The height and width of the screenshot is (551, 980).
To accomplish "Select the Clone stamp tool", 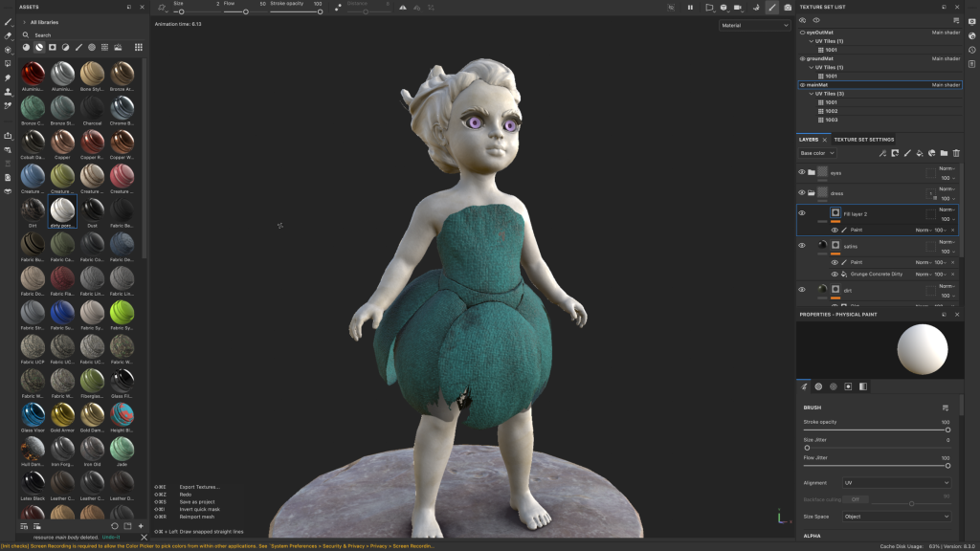I will point(8,91).
